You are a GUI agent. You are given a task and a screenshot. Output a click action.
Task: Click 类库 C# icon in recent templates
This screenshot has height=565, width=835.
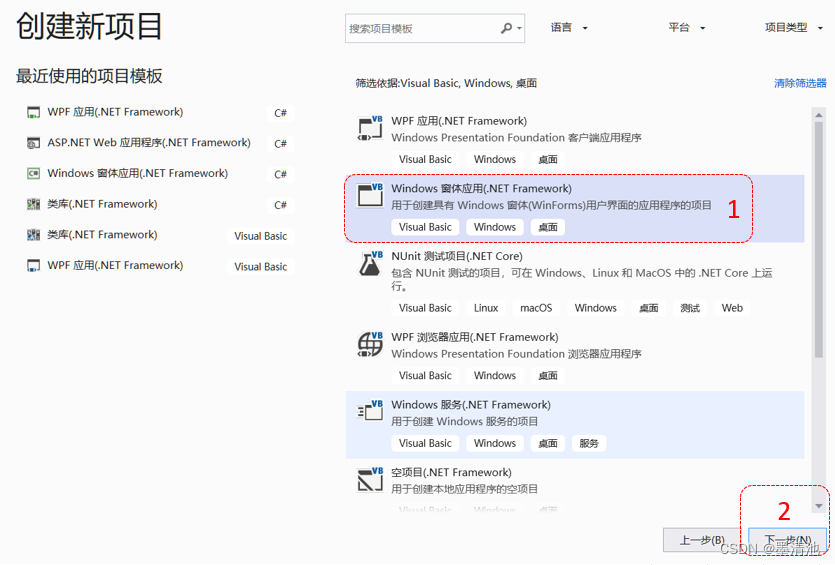tap(34, 204)
